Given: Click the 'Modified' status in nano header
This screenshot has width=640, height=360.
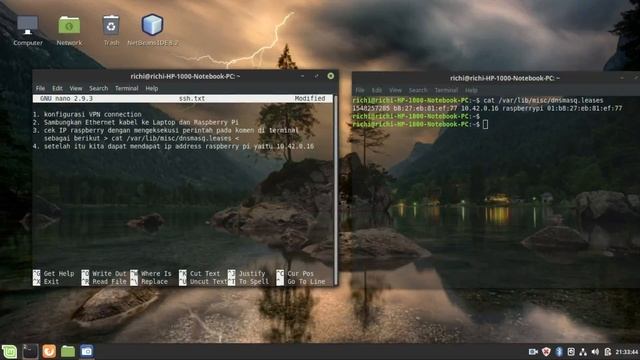Looking at the screenshot, I should click(x=310, y=98).
